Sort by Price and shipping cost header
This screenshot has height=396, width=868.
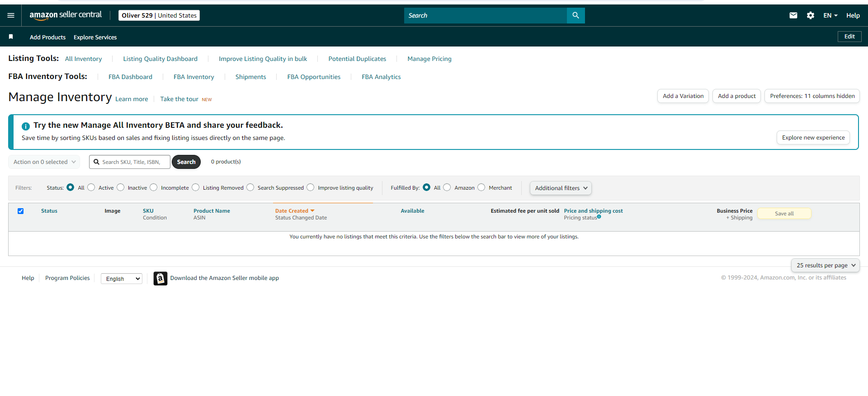(x=593, y=211)
